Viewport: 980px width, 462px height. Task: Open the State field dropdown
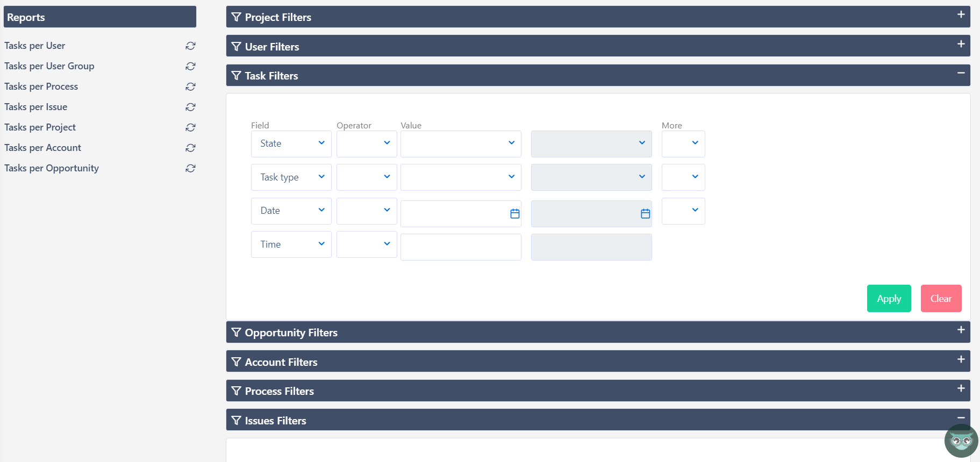pyautogui.click(x=291, y=144)
